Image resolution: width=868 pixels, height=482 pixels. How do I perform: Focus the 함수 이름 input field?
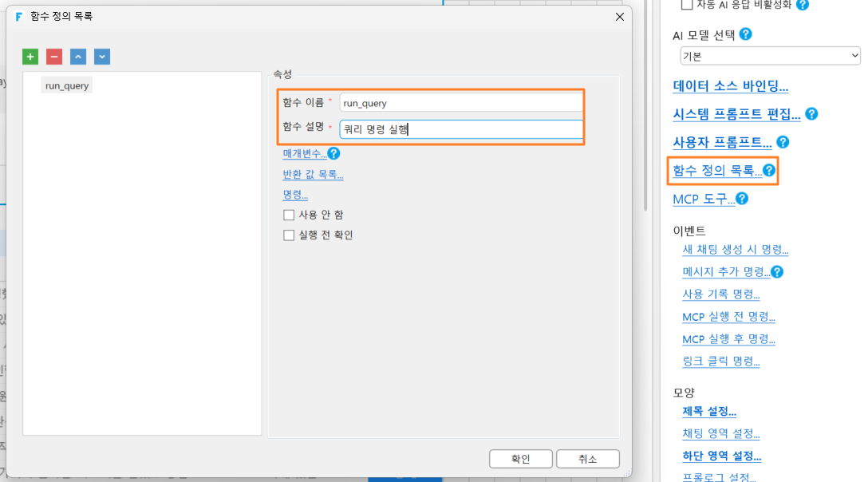click(x=461, y=103)
